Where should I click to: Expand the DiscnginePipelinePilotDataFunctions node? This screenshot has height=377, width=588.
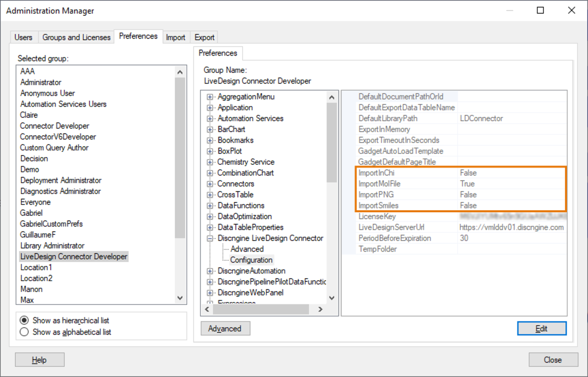click(x=210, y=282)
